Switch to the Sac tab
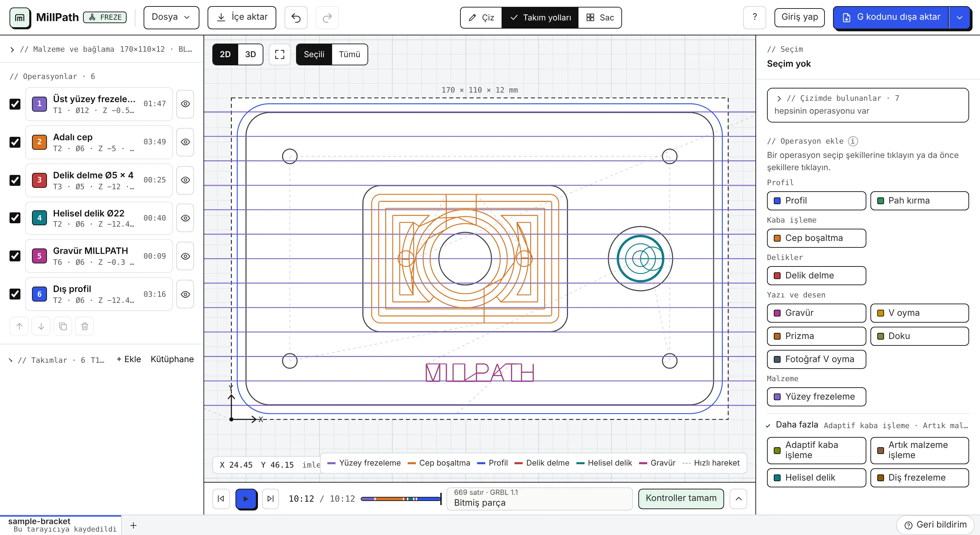Screen dimensions: 980x535 point(600,17)
